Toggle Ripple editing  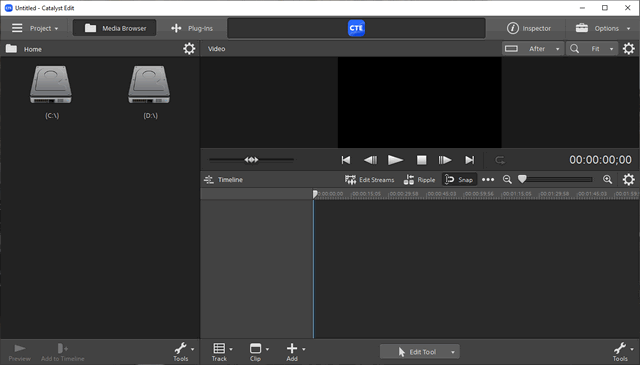click(419, 180)
